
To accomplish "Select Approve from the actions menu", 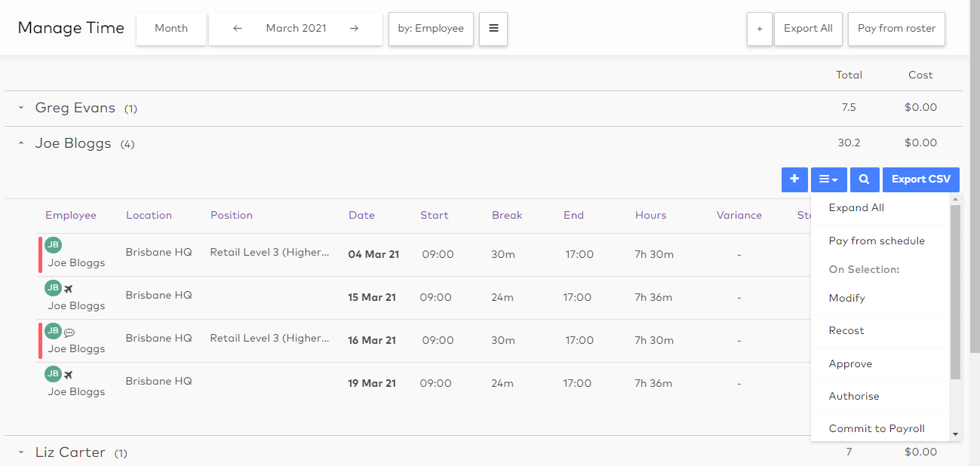I will (850, 363).
